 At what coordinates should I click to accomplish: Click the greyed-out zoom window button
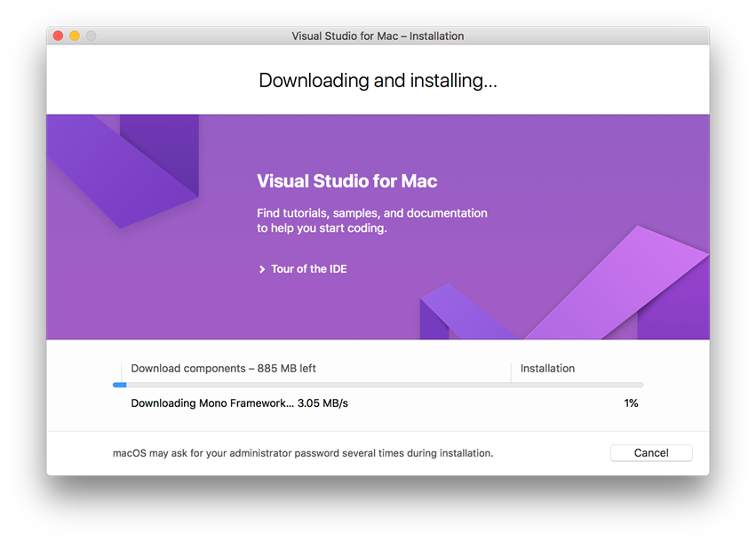coord(91,36)
